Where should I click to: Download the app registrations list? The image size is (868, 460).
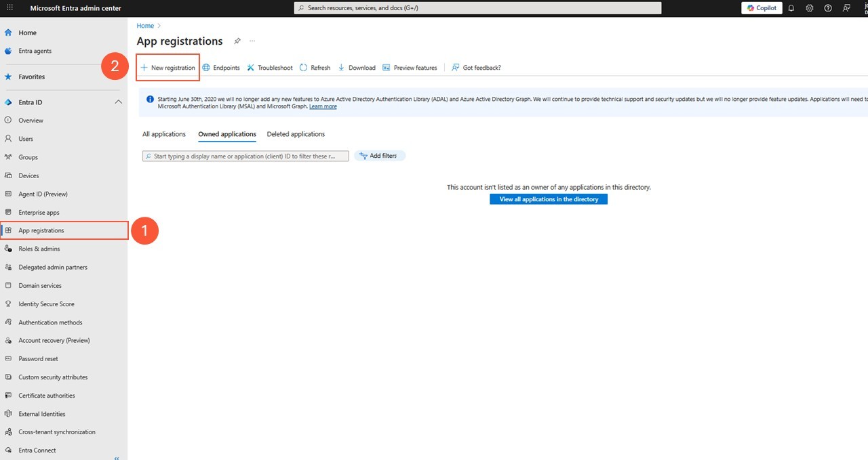pyautogui.click(x=357, y=67)
